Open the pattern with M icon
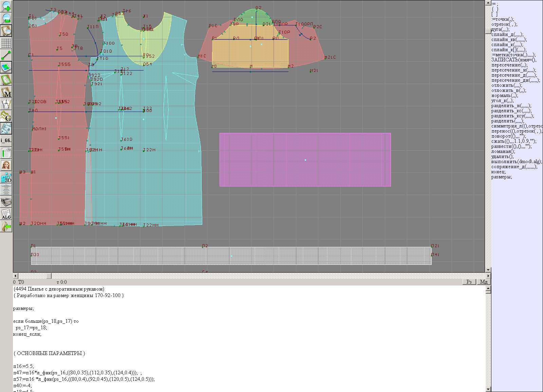543x392 pixels. pyautogui.click(x=6, y=92)
